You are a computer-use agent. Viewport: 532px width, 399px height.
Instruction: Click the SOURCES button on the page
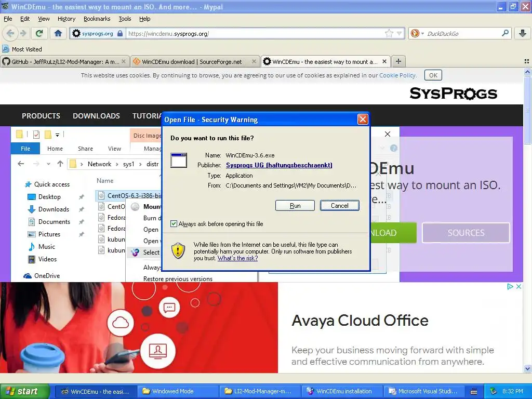pos(466,233)
